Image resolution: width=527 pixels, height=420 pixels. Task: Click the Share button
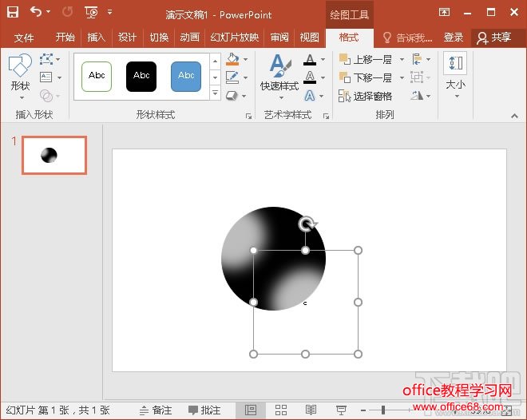point(493,38)
